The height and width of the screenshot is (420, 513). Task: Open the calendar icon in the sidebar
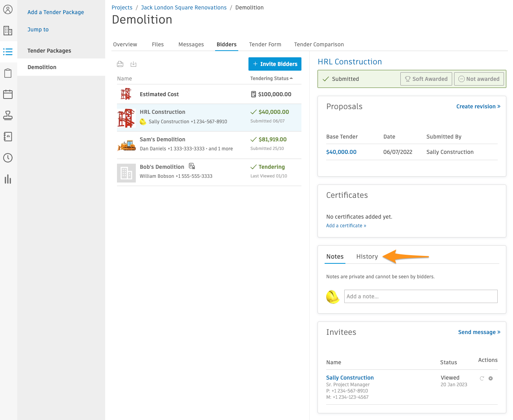click(x=8, y=94)
